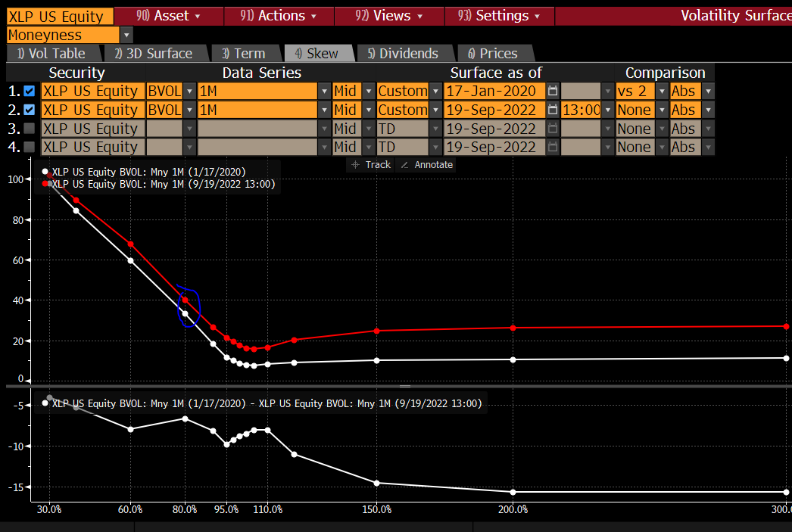Click row 4 XLP US Equity security field
Image resolution: width=792 pixels, height=532 pixels.
pos(93,147)
